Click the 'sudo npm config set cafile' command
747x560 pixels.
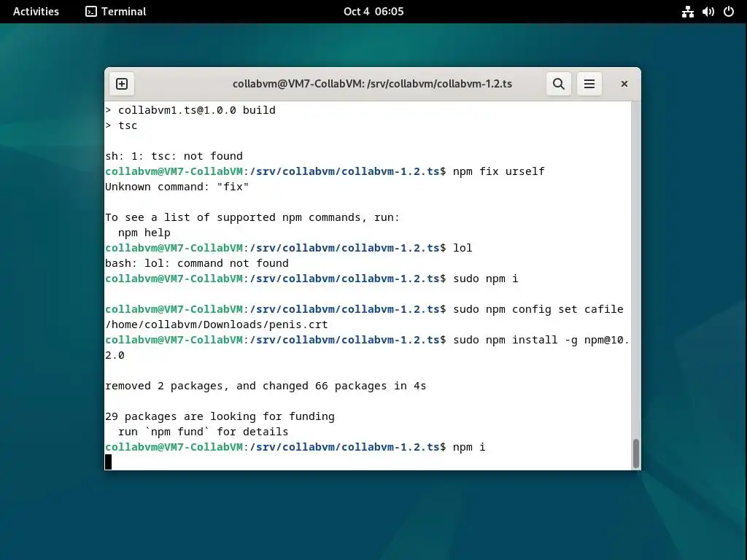pyautogui.click(x=538, y=309)
